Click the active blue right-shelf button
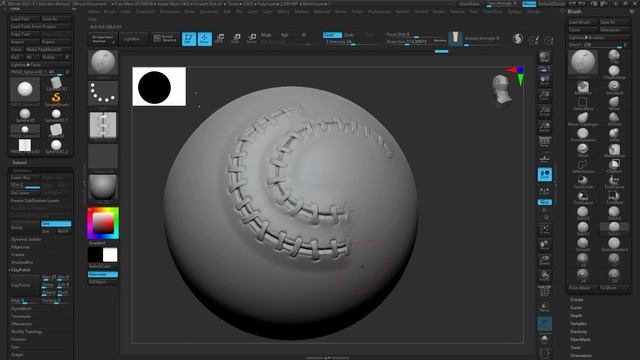Screen dimensions: 640x360 (544, 175)
